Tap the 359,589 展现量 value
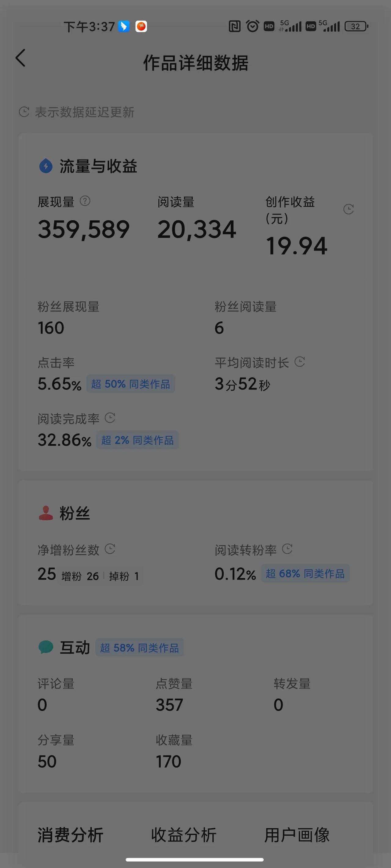Screen dimensions: 391x868 (84, 230)
